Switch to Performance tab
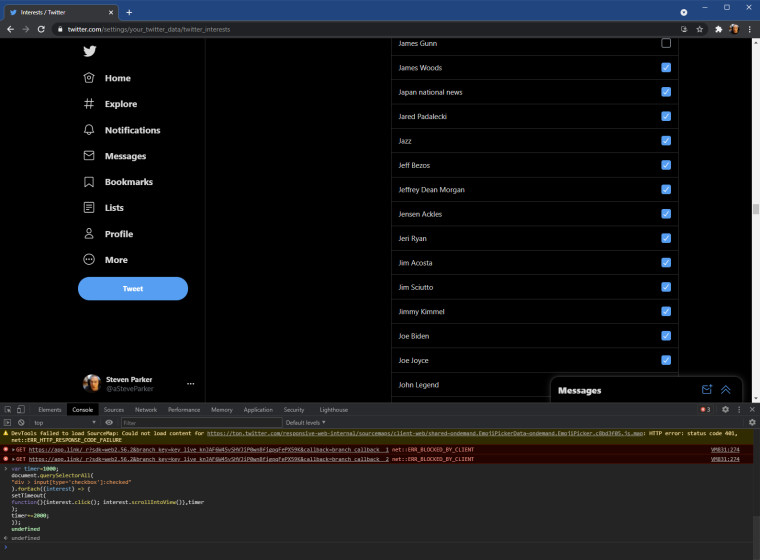760x560 pixels. coord(184,410)
